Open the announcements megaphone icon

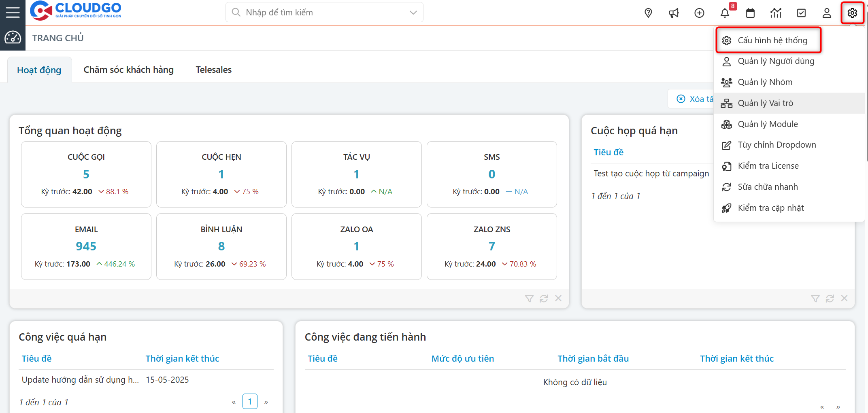click(x=674, y=13)
